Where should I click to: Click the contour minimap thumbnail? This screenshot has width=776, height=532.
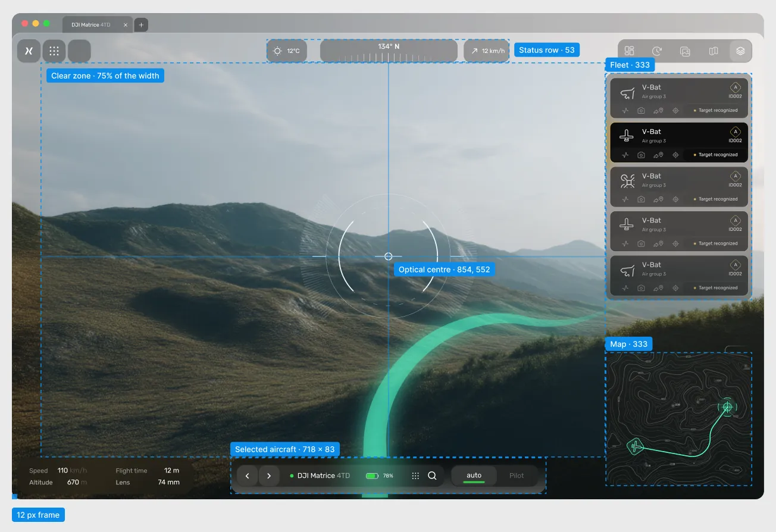tap(678, 419)
